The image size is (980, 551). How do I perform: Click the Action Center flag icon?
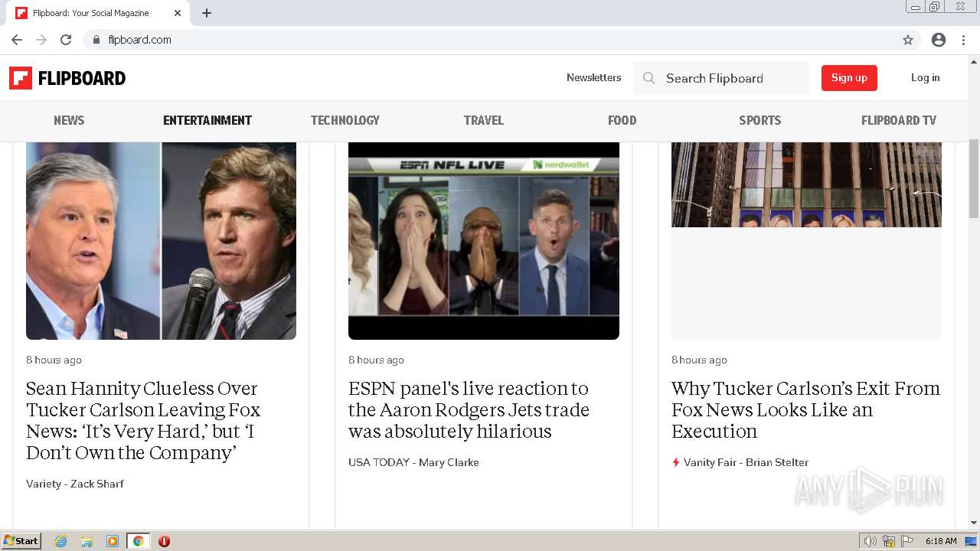point(907,541)
